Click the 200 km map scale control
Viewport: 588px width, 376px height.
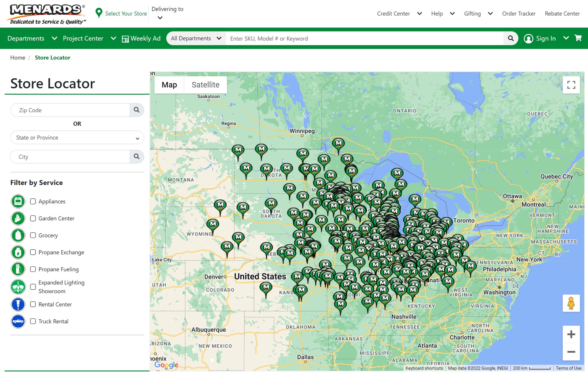[532, 368]
